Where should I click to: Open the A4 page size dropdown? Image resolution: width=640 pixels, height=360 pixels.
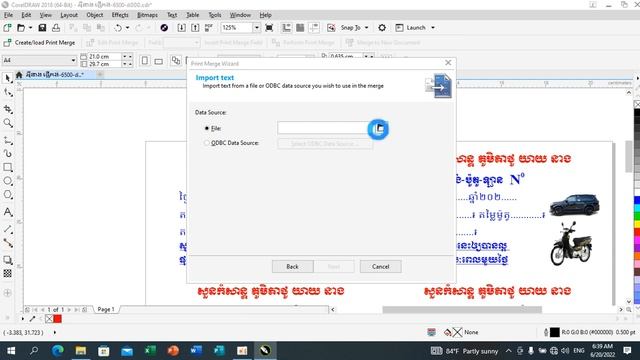[x=73, y=60]
